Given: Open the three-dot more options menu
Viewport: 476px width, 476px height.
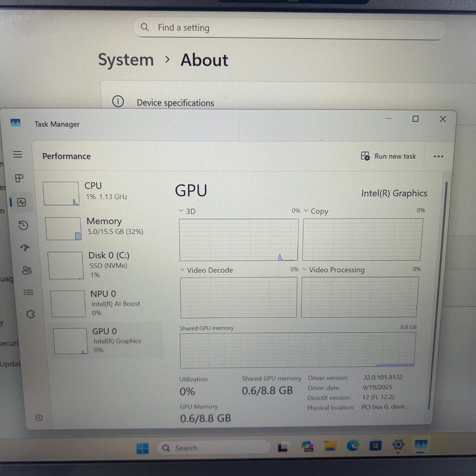Looking at the screenshot, I should 438,156.
